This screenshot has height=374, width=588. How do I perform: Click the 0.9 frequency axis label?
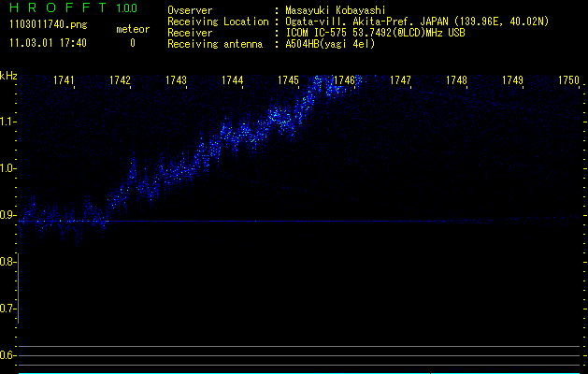tap(8, 215)
